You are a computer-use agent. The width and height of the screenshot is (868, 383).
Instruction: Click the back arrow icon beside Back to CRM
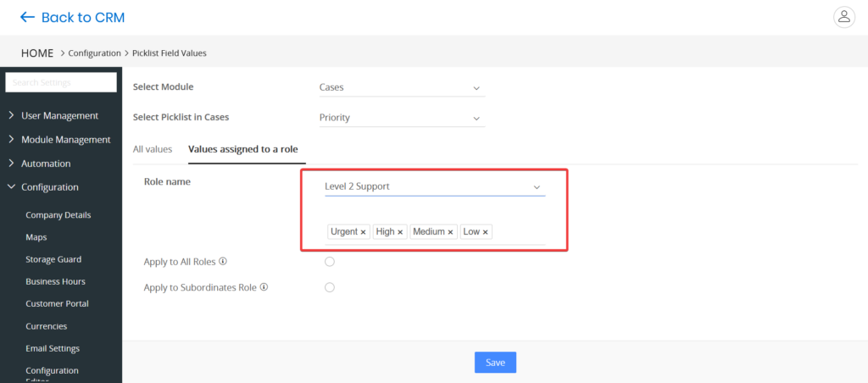coord(27,17)
